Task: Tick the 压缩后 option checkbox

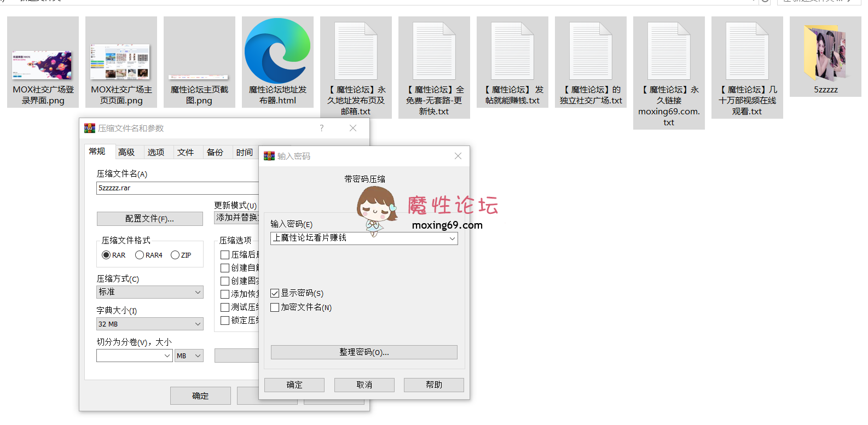Action: pos(224,255)
